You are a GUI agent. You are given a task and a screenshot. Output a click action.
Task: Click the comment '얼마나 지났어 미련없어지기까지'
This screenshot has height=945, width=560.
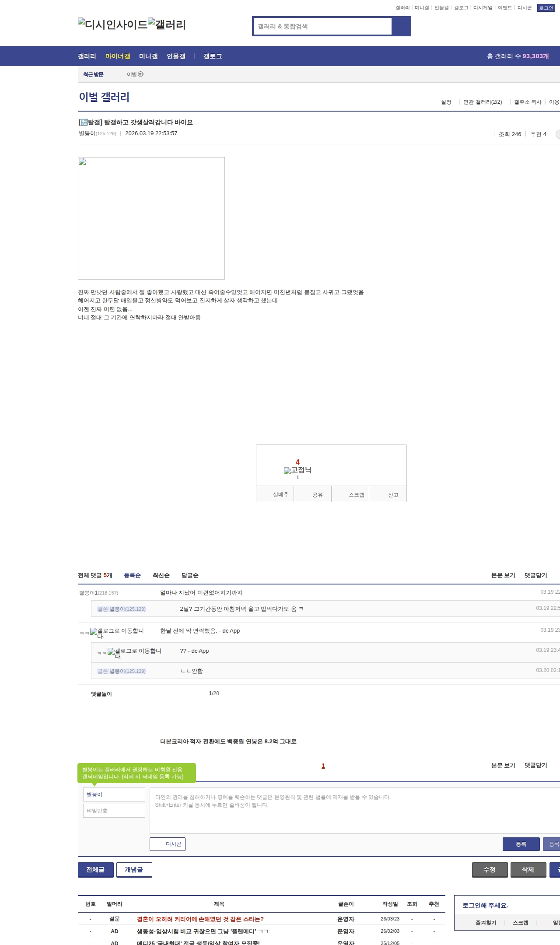[201, 593]
